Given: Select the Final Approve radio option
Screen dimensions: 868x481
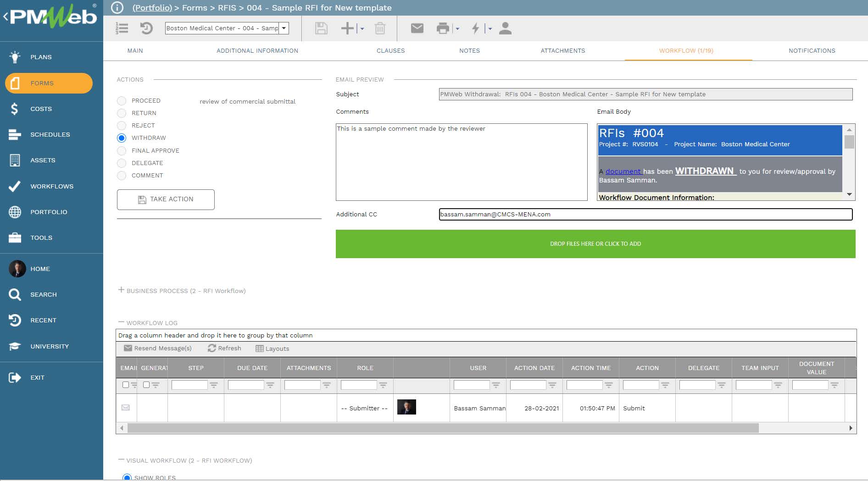Looking at the screenshot, I should point(122,151).
